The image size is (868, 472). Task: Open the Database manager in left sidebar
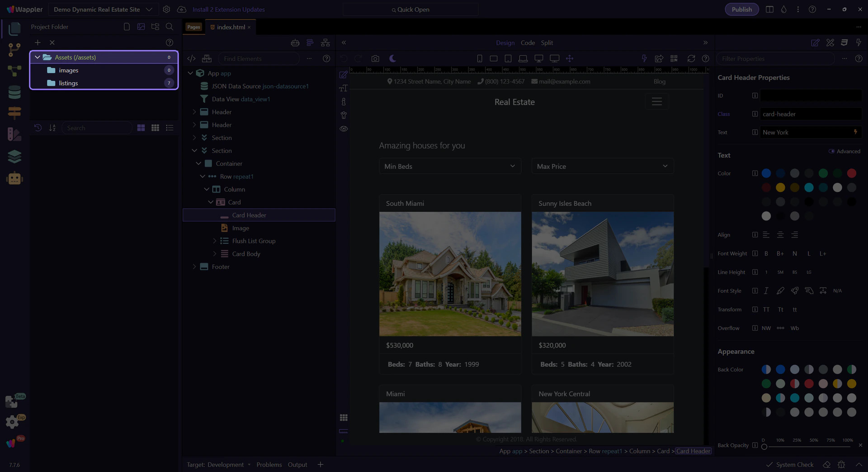pos(14,92)
